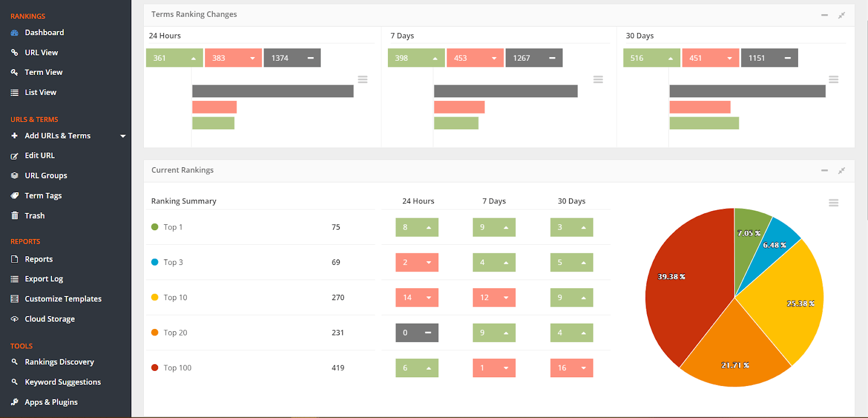Click the gray bar in the 7 Days chart
This screenshot has width=868, height=418.
tap(506, 91)
